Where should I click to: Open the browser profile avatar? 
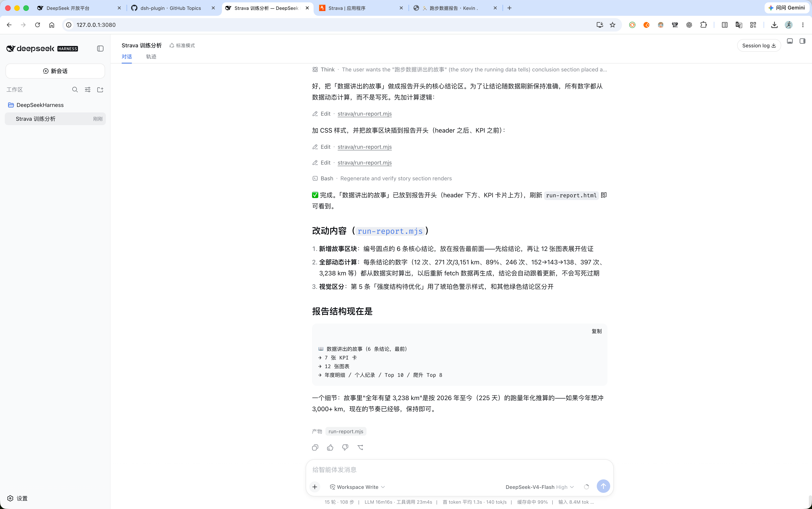(x=789, y=25)
